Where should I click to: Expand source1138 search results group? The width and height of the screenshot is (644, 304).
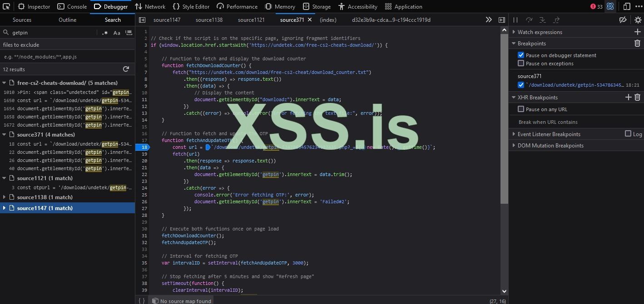tap(5, 197)
